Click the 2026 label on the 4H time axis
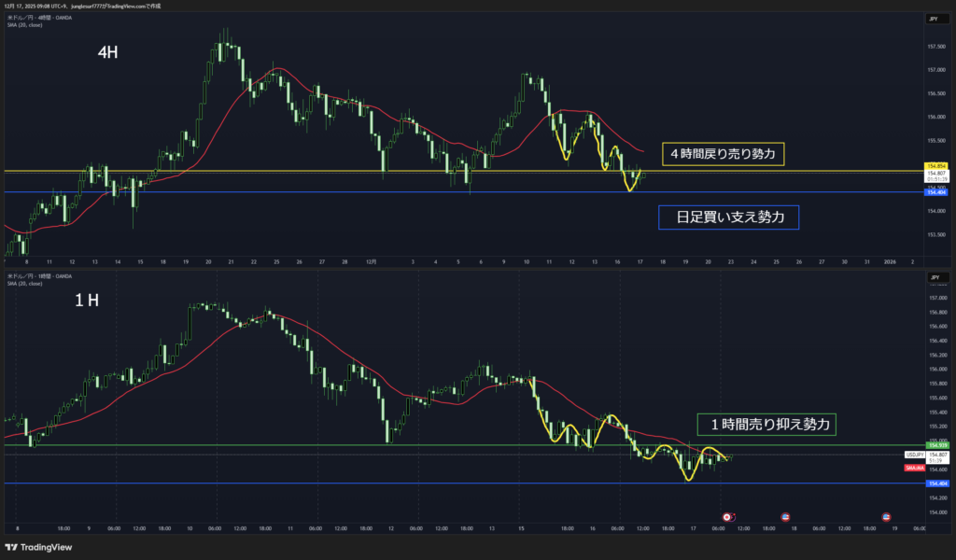The image size is (956, 560). (890, 263)
